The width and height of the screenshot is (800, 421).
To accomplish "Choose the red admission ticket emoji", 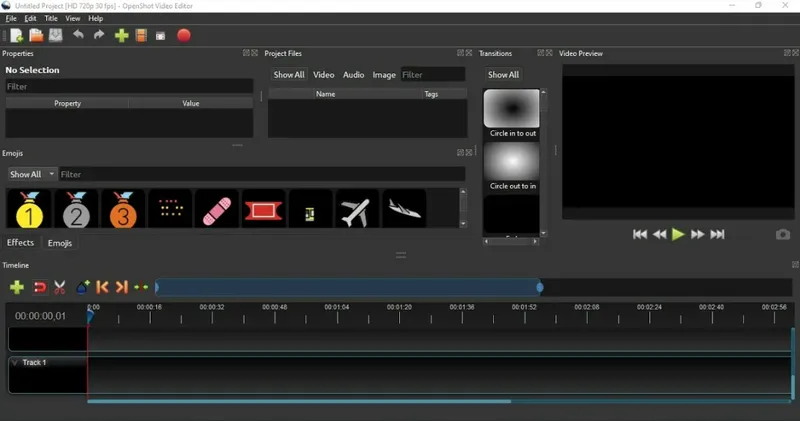I will pyautogui.click(x=263, y=210).
